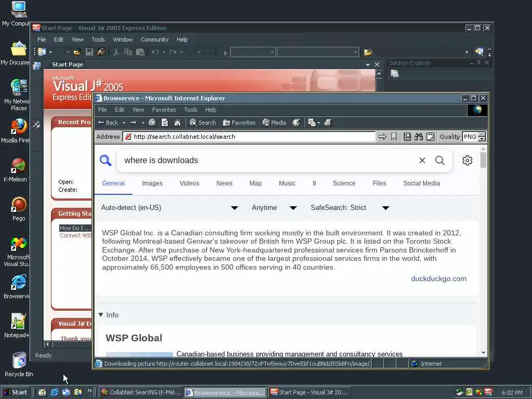Viewport: 532px width, 399px height.
Task: Follow the duckduckgo.com link
Action: 438,279
